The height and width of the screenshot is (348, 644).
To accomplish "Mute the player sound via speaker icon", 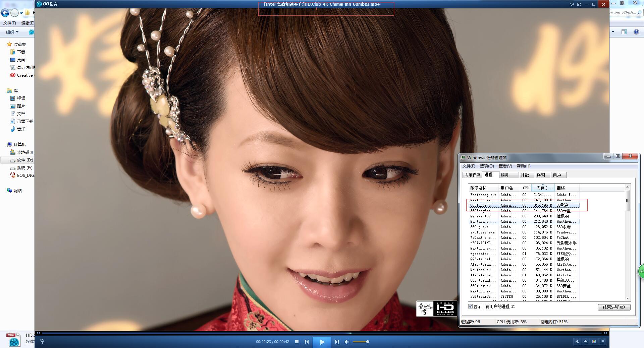I will point(347,342).
